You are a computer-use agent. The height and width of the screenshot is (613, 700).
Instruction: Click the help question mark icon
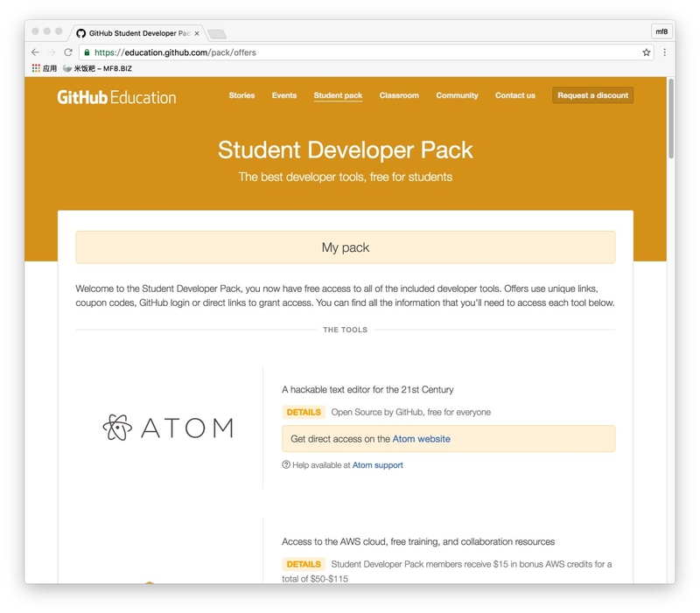pyautogui.click(x=286, y=464)
